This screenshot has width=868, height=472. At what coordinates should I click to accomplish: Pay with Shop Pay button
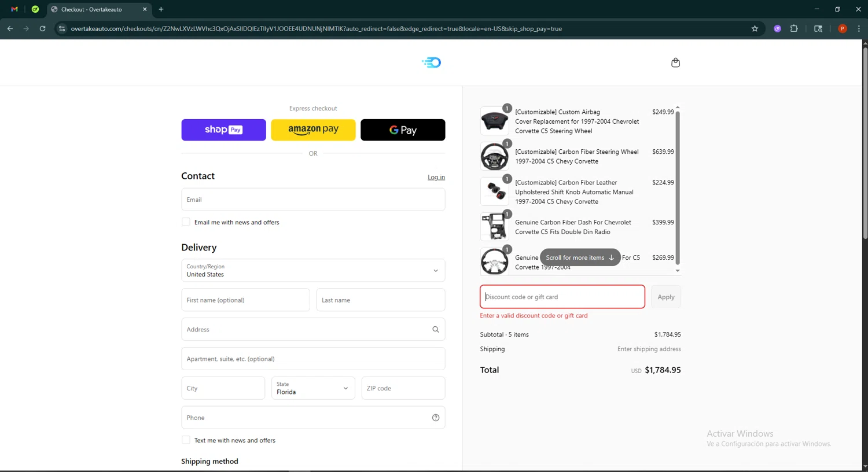223,130
